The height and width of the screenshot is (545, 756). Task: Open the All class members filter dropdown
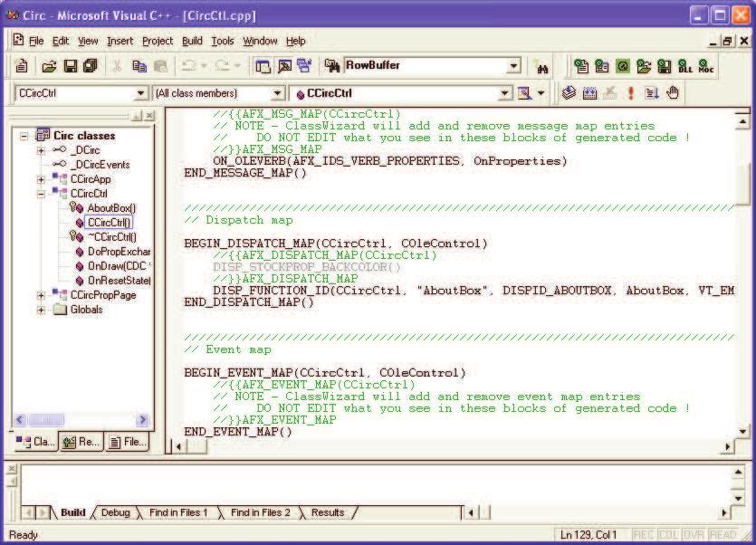pos(277,93)
